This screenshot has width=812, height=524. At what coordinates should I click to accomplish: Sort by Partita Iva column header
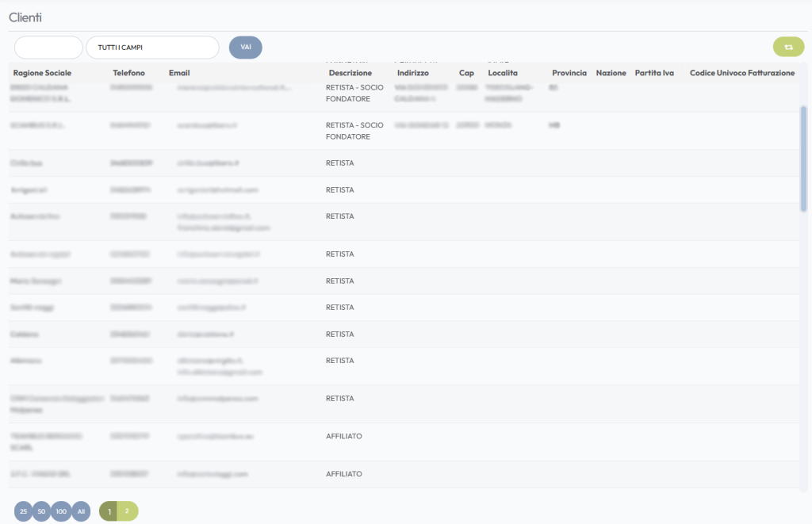[654, 73]
